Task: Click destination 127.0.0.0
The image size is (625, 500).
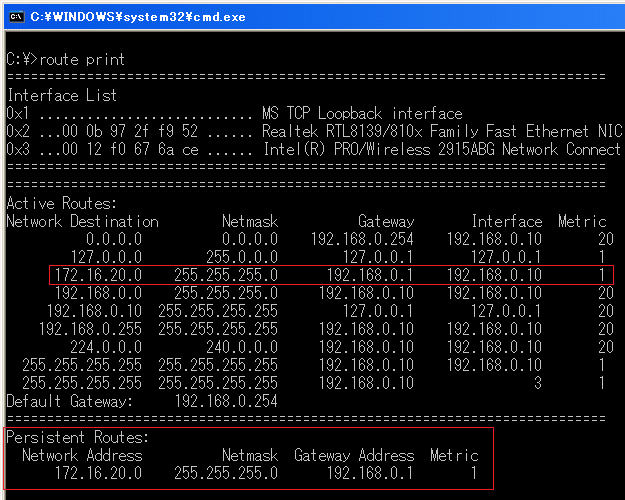Action: tap(106, 257)
